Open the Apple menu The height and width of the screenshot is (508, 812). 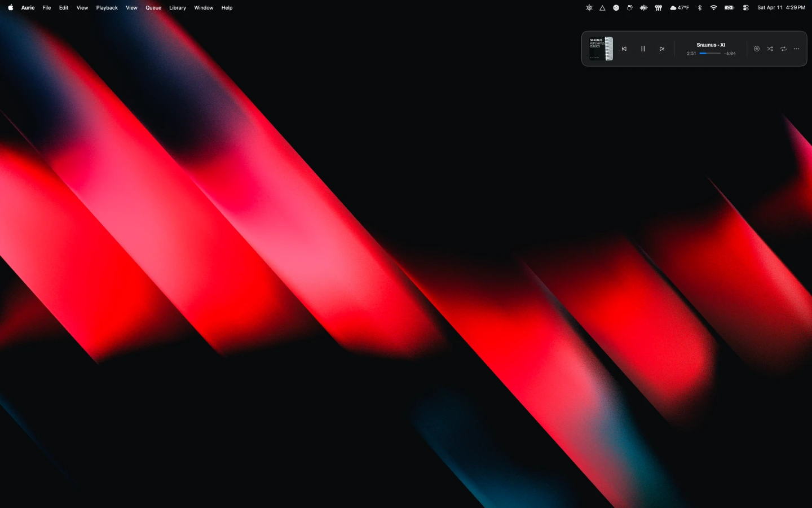pyautogui.click(x=11, y=8)
